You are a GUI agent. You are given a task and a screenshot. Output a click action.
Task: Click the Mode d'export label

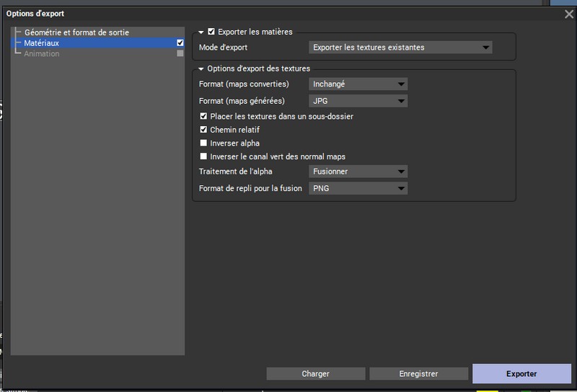pyautogui.click(x=223, y=48)
